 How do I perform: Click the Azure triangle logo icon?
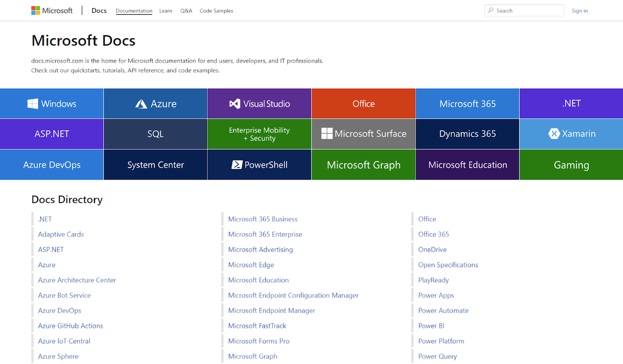coord(141,104)
